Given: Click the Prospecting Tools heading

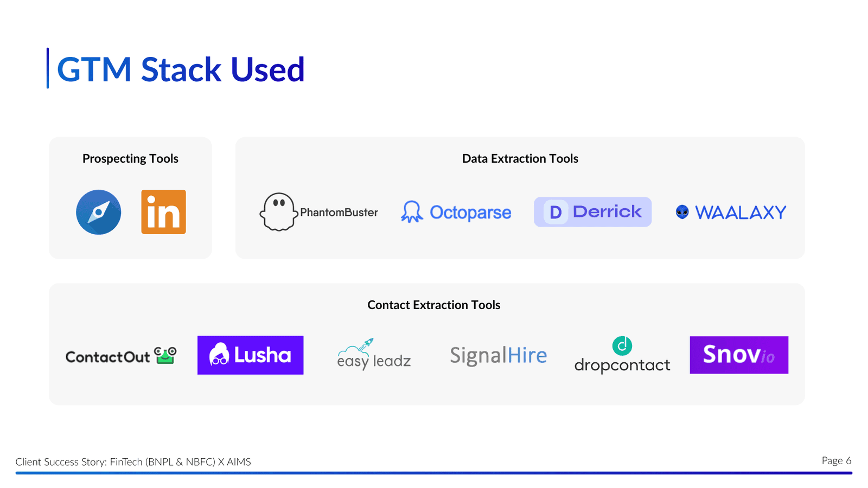Looking at the screenshot, I should 130,158.
